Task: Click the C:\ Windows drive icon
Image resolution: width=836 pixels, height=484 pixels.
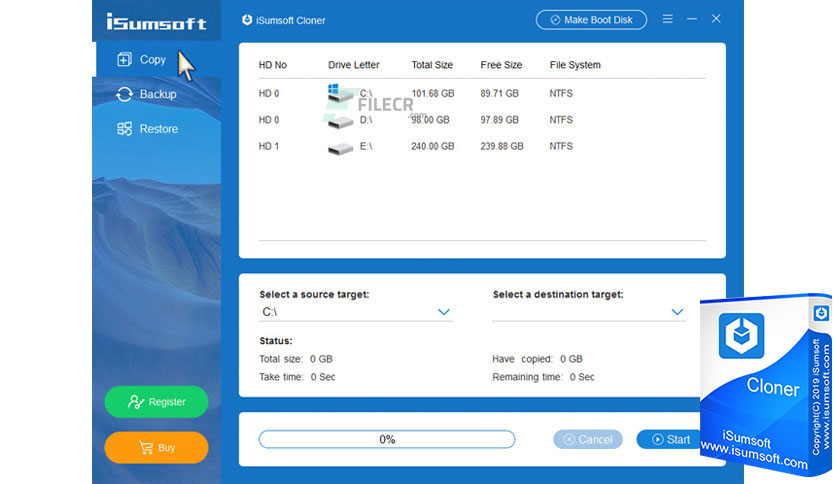Action: pyautogui.click(x=340, y=93)
